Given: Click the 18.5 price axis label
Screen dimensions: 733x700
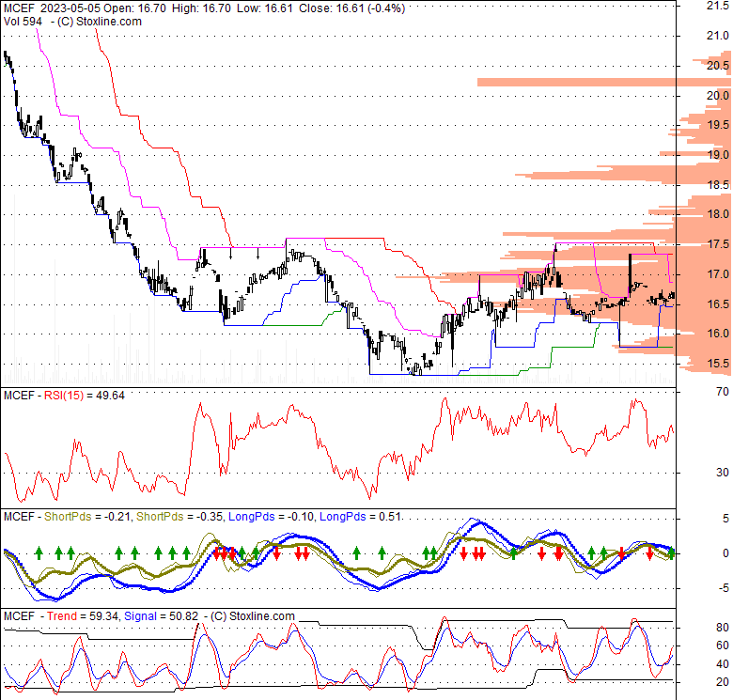Looking at the screenshot, I should tap(718, 184).
